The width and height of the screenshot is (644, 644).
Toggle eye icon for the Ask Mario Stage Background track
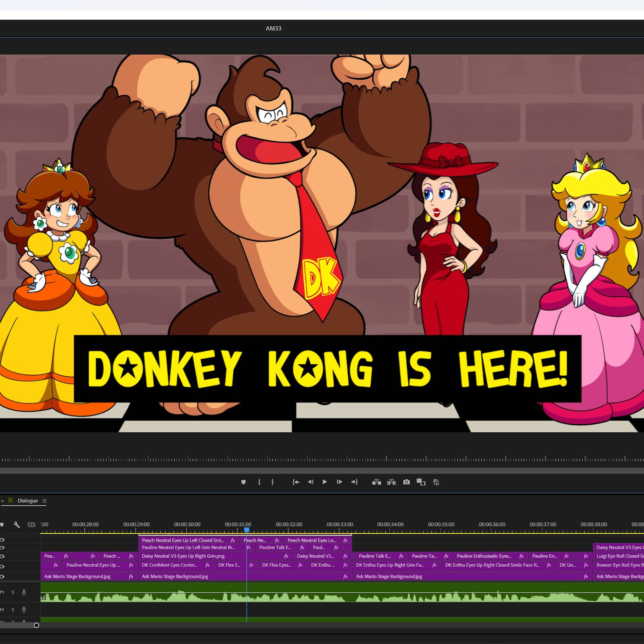pos(2,577)
